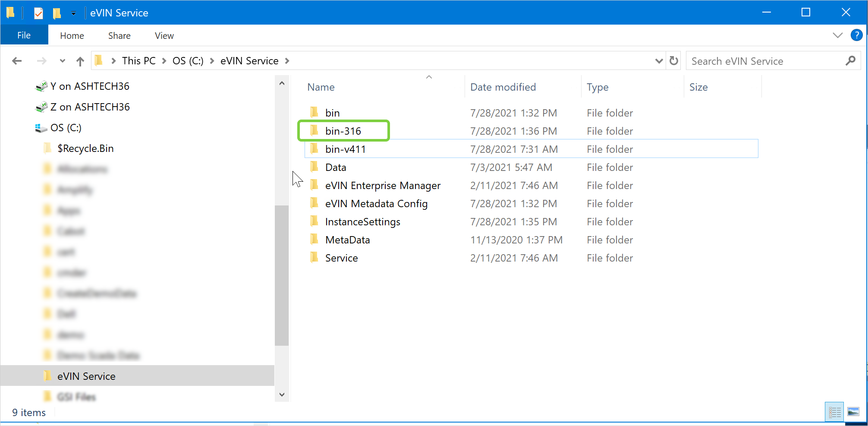The image size is (868, 426).
Task: Switch to the Large icons view layout
Action: pyautogui.click(x=853, y=412)
